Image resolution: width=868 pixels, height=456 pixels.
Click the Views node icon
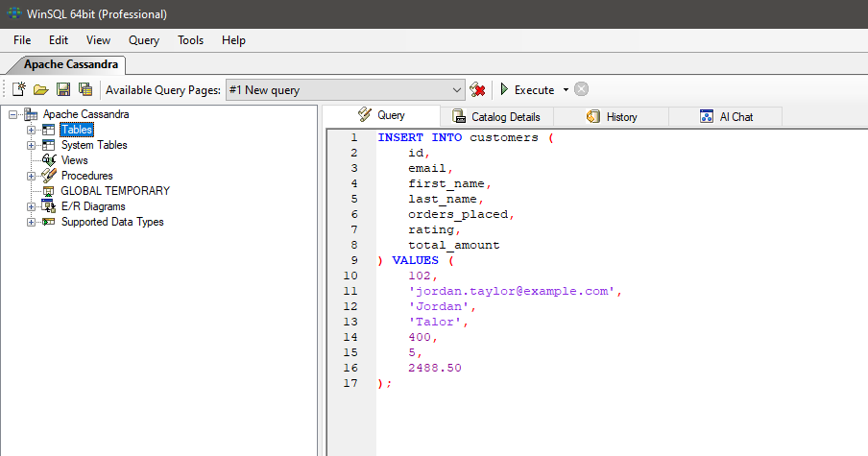(49, 160)
